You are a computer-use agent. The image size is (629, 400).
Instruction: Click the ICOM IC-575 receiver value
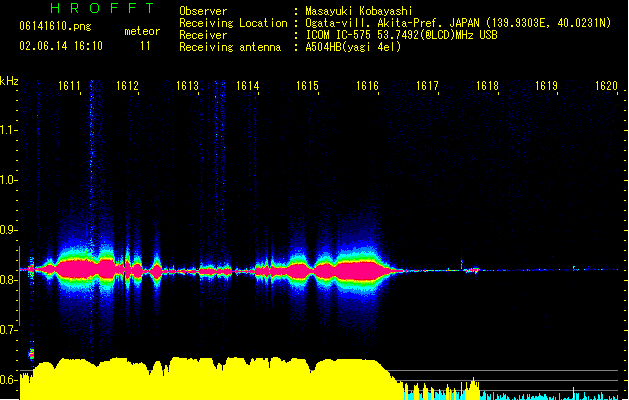point(401,35)
